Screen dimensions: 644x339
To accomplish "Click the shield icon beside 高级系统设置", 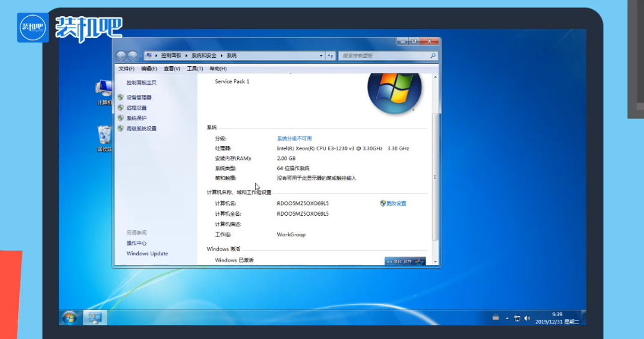I will (121, 129).
